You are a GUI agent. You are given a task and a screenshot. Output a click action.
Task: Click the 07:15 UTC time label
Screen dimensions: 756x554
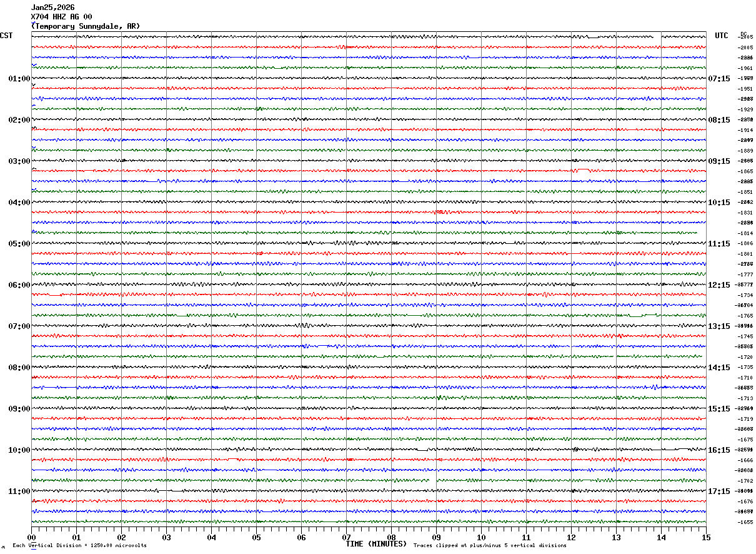point(719,79)
